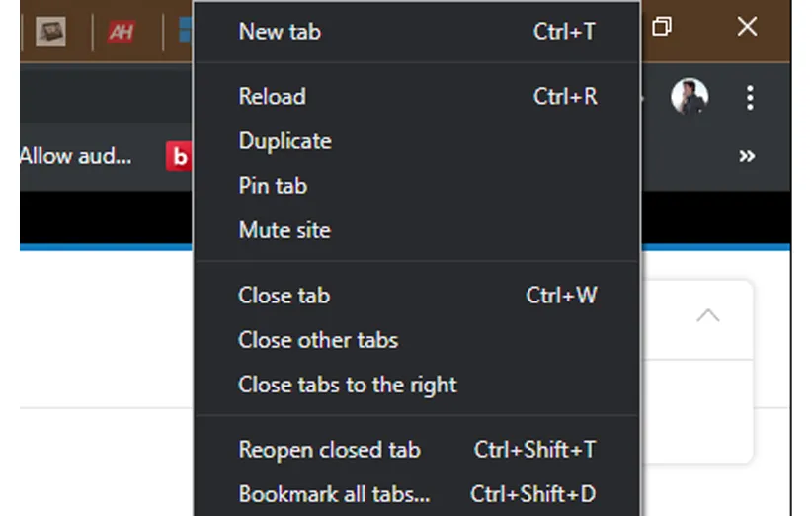812x516 pixels.
Task: Restore down the browser window
Action: tap(662, 27)
